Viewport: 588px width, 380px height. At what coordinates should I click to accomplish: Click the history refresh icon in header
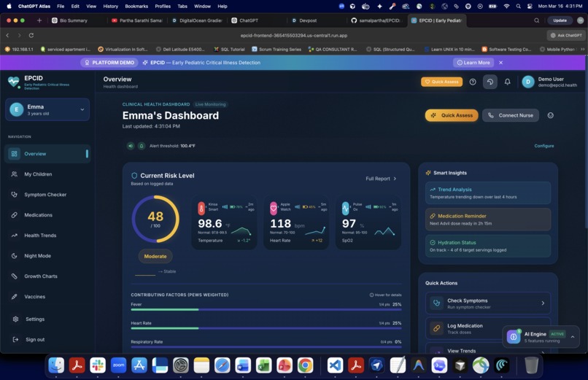click(x=490, y=82)
